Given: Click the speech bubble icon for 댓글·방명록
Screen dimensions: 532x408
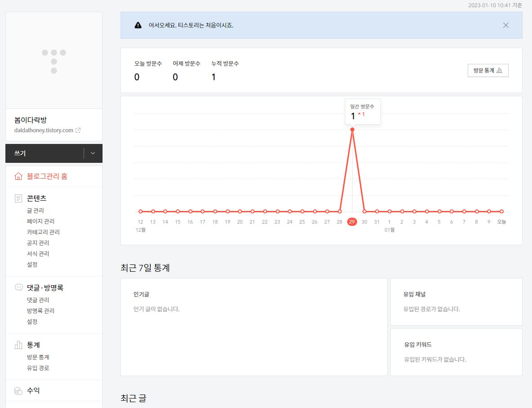Looking at the screenshot, I should pyautogui.click(x=18, y=287).
